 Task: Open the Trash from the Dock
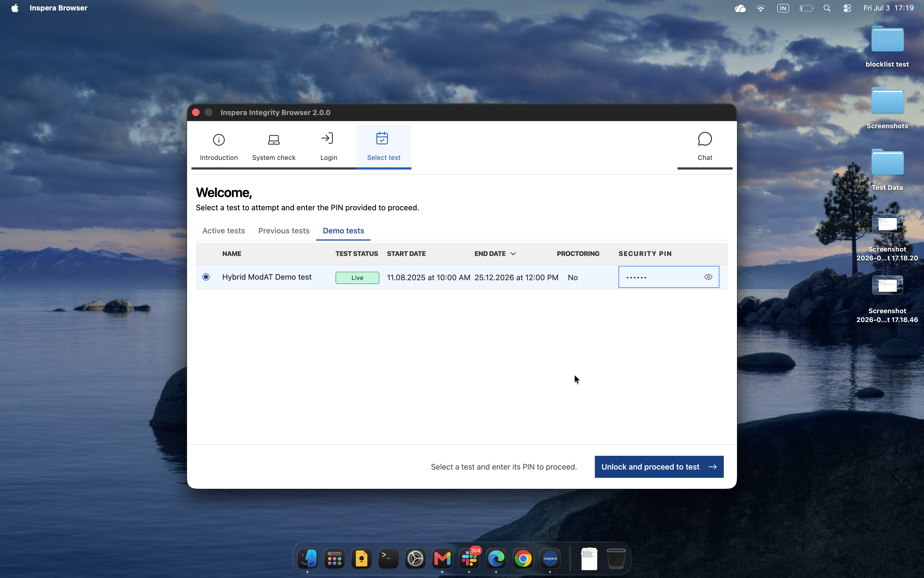[x=616, y=559]
